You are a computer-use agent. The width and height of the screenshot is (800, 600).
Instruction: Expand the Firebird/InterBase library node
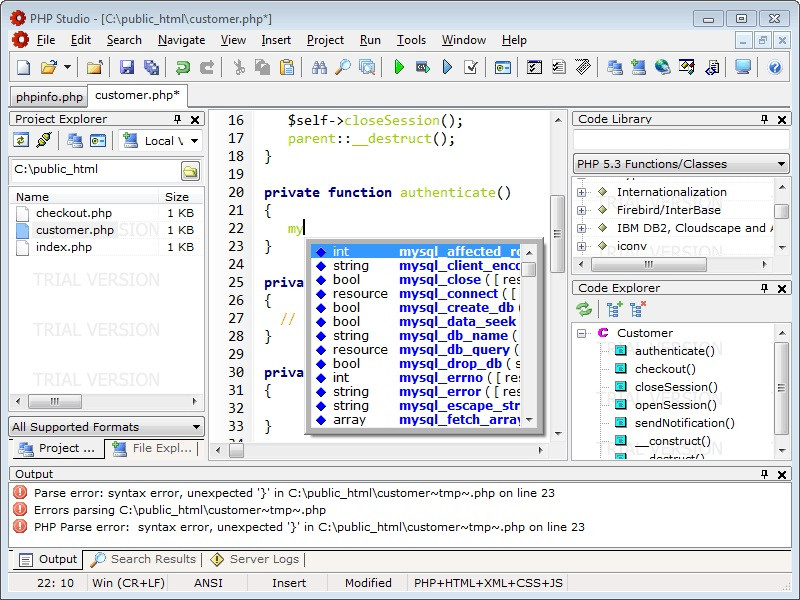click(x=581, y=210)
